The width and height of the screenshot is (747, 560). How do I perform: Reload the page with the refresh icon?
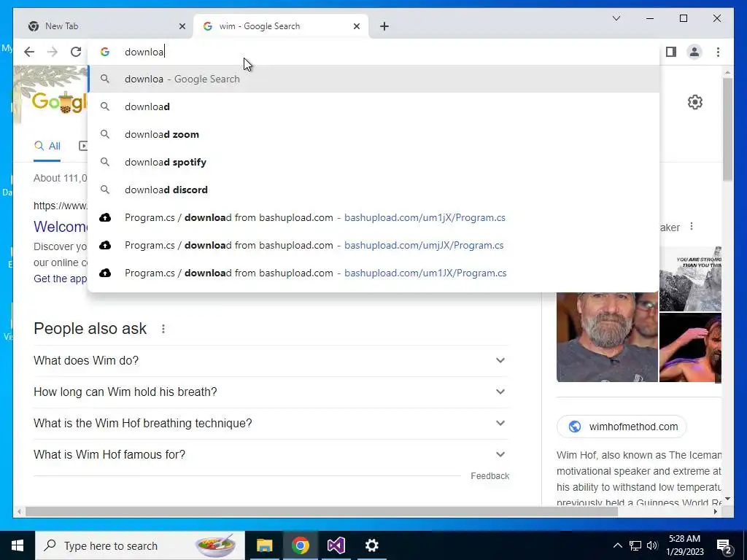coord(76,52)
